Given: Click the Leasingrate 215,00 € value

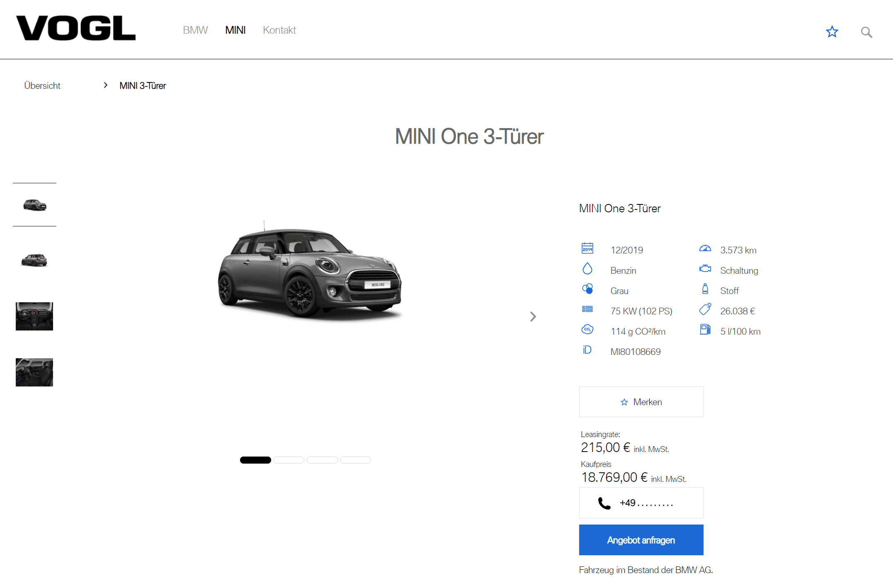Looking at the screenshot, I should point(606,447).
